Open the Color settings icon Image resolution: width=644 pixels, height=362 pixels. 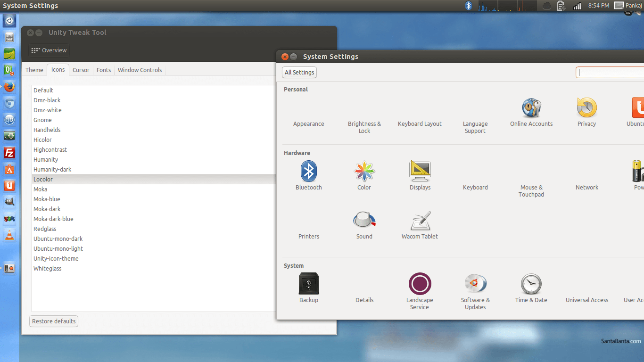pyautogui.click(x=364, y=175)
